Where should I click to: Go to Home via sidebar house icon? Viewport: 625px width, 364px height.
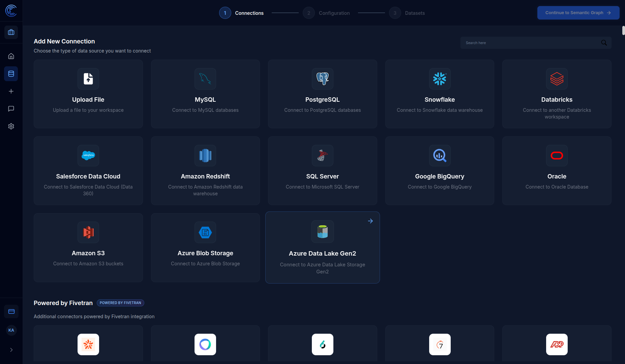click(11, 56)
